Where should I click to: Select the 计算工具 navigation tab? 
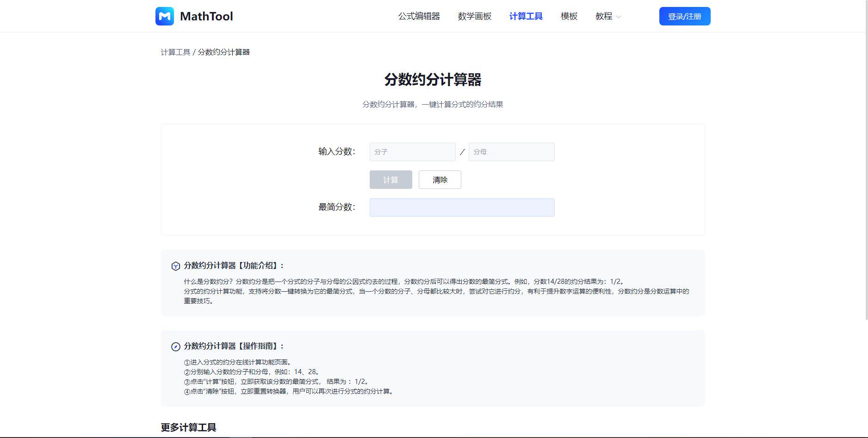tap(526, 16)
